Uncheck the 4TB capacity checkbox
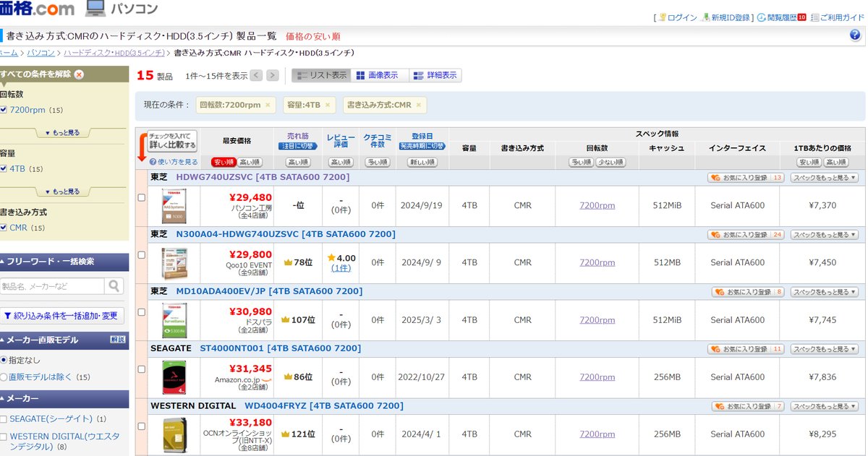868x456 pixels. pos(4,169)
